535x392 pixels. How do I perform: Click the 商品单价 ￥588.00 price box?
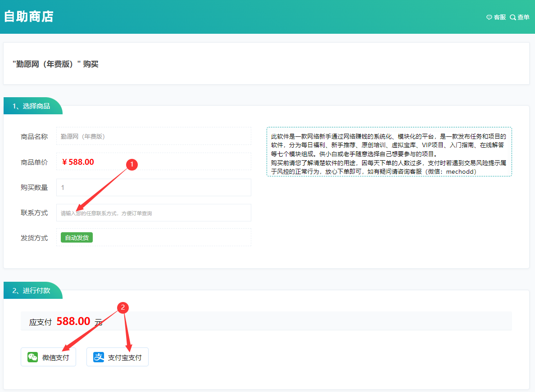[x=153, y=162]
